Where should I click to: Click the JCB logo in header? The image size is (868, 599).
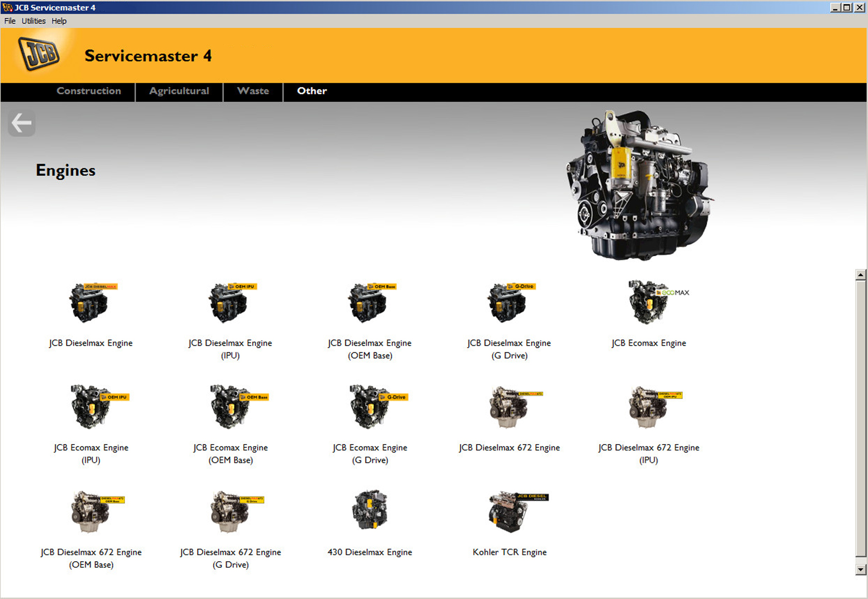click(x=39, y=54)
